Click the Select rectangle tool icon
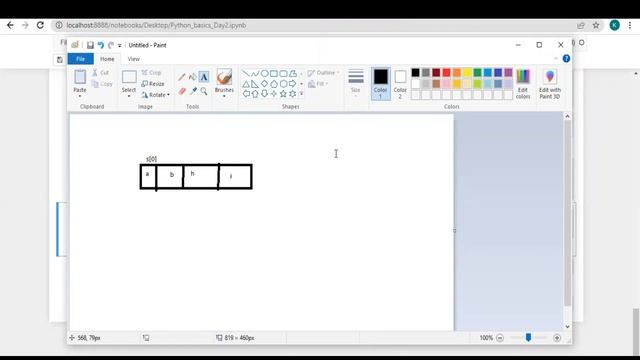This screenshot has width=640, height=360. click(129, 77)
